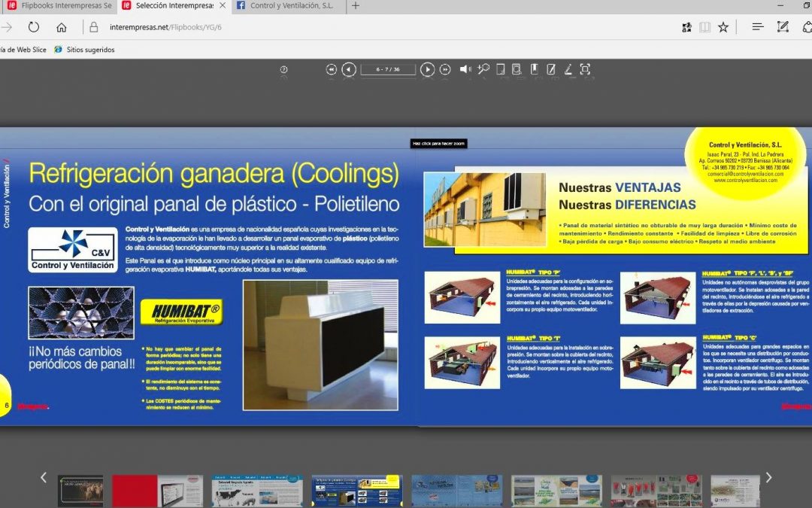Go to next flipbook page
Image resolution: width=812 pixels, height=508 pixels.
pos(427,69)
